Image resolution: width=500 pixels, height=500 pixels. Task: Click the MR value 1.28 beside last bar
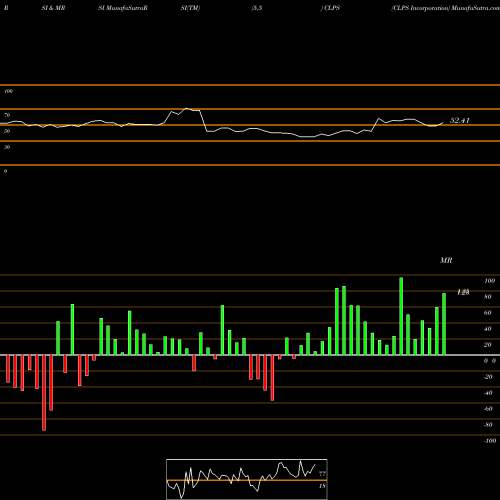click(x=463, y=292)
